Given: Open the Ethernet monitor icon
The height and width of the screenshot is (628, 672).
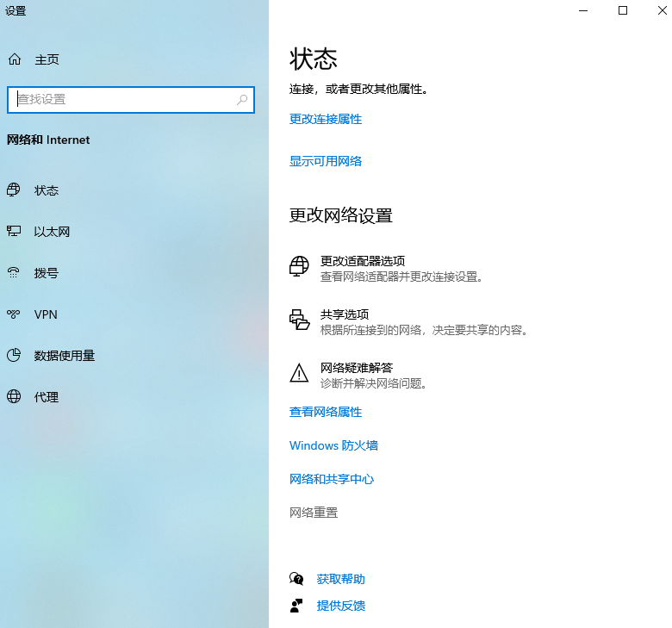Looking at the screenshot, I should pyautogui.click(x=14, y=232).
